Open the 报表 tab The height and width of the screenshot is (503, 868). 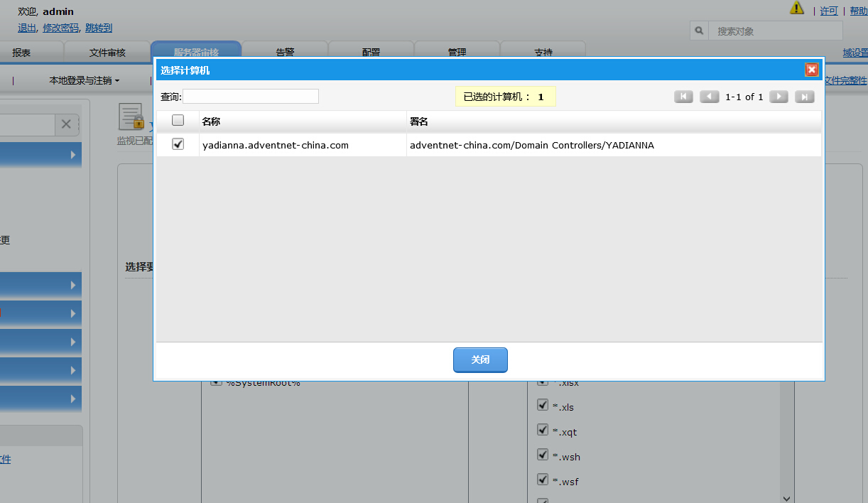(21, 53)
